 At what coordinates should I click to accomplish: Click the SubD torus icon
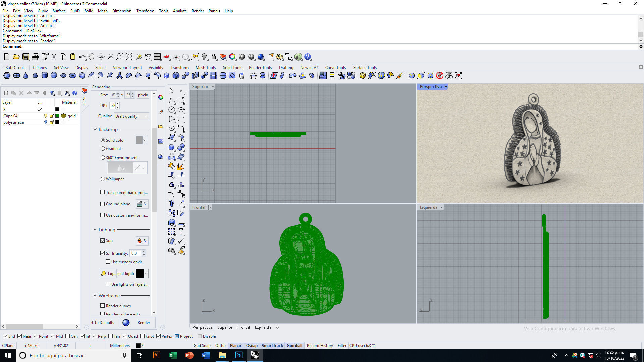coord(72,75)
